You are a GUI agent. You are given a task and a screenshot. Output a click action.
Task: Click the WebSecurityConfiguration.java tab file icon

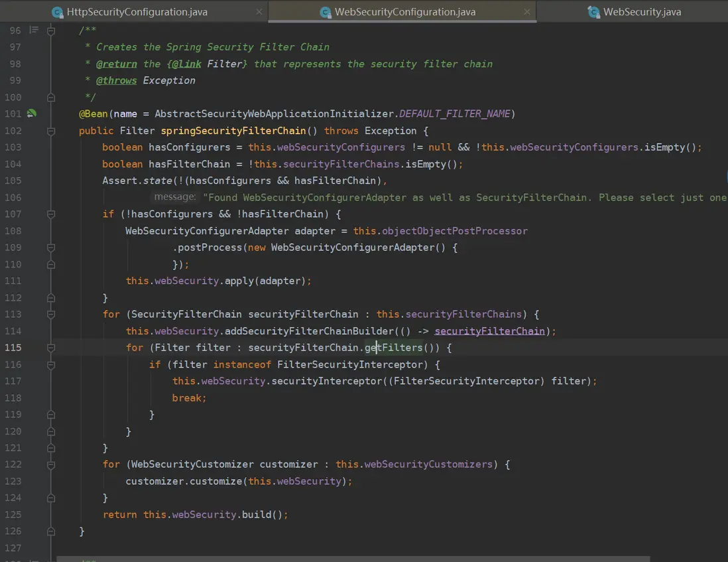[325, 12]
